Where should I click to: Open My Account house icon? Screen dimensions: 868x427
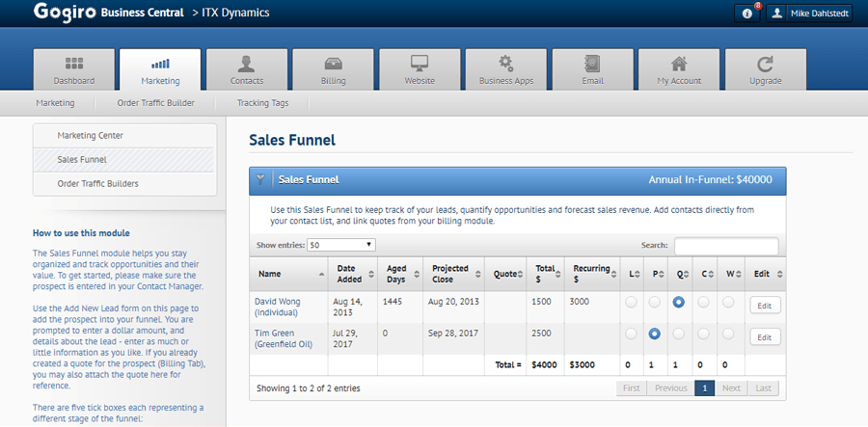click(x=679, y=64)
